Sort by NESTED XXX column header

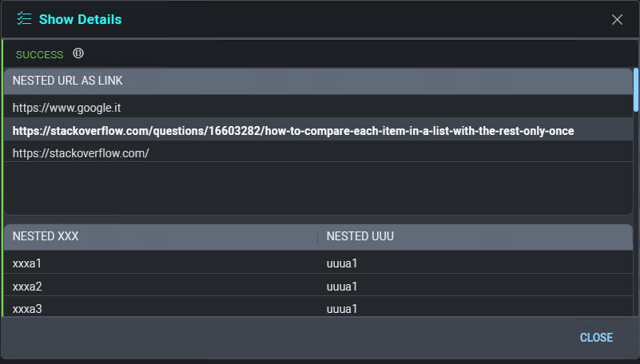46,236
